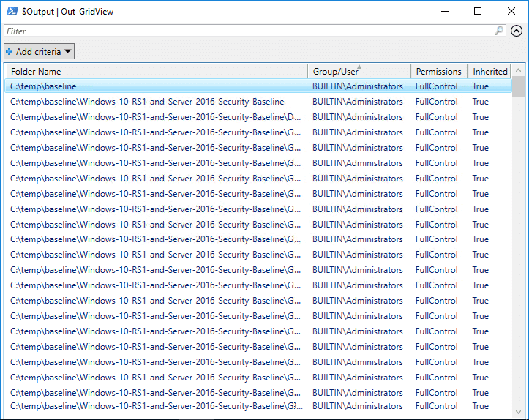529x420 pixels.
Task: Click FullControl in the Security-Baseline\D... row
Action: pyautogui.click(x=436, y=117)
